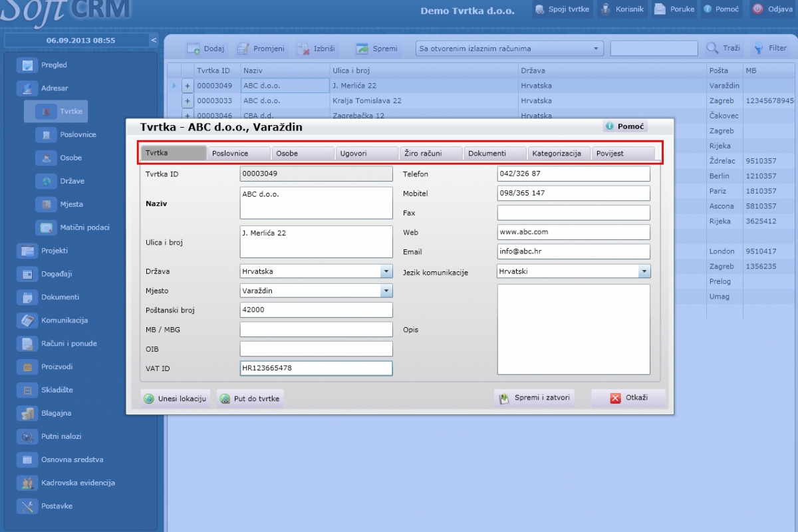
Task: Open the Mjesto dropdown showing Varaždin
Action: click(386, 291)
